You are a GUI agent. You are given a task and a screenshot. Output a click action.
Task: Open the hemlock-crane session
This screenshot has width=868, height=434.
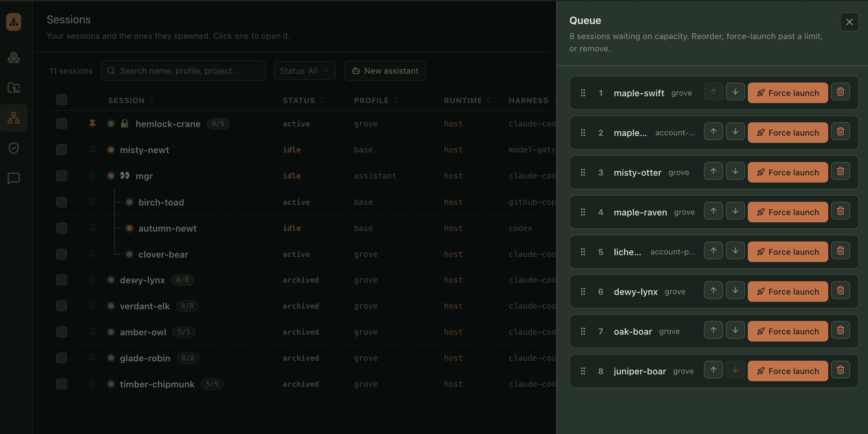(168, 124)
